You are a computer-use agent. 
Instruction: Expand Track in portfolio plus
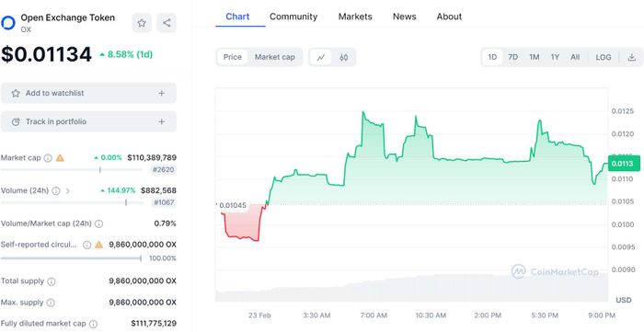tap(161, 122)
